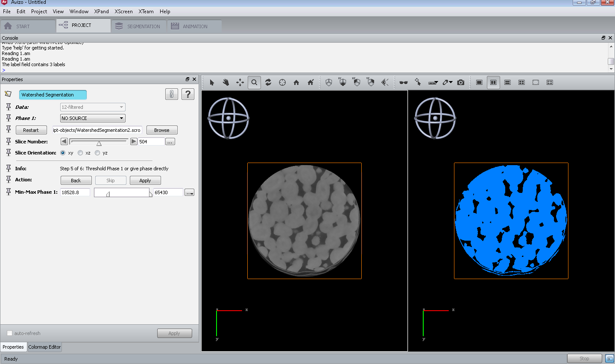Expand Min-Max Phase 1 options button
The width and height of the screenshot is (615, 364).
(x=189, y=192)
